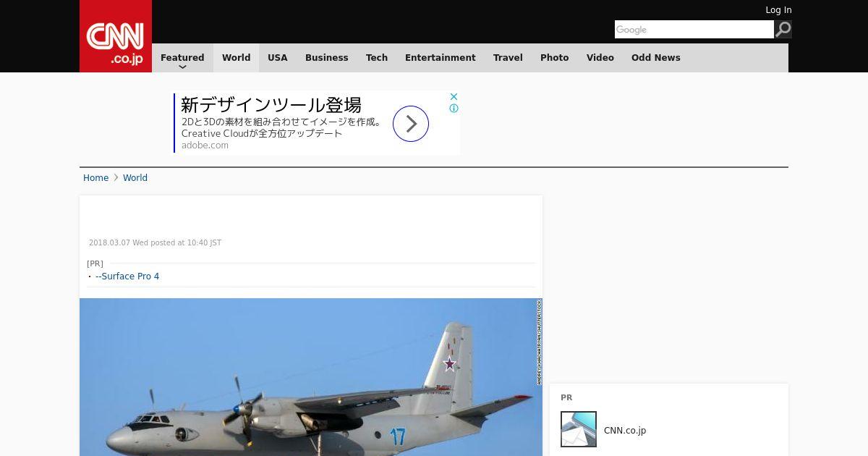The width and height of the screenshot is (868, 456).
Task: Click the breadcrumb chevron separator
Action: 116,177
